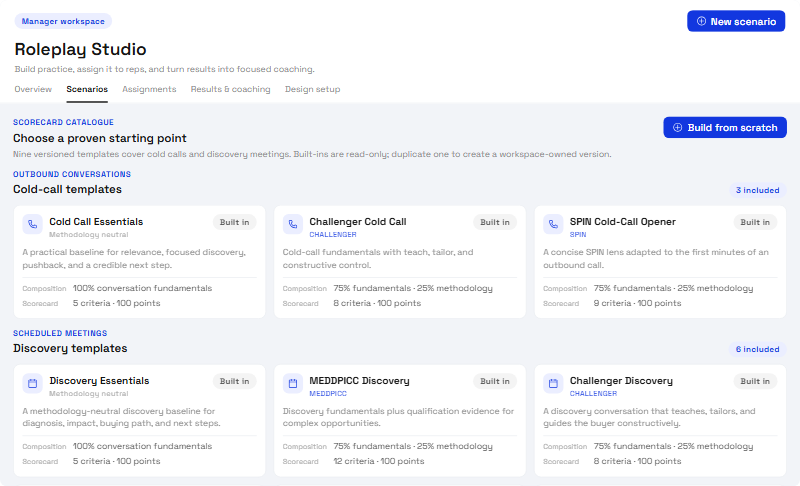Screen dimensions: 800x486
Task: Click the CHALLENGER tag under Challenger Discovery
Action: click(x=593, y=394)
